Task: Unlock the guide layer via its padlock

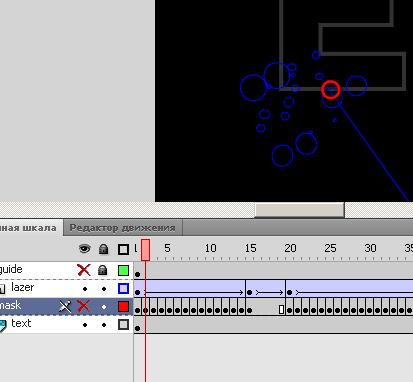Action: (x=103, y=270)
